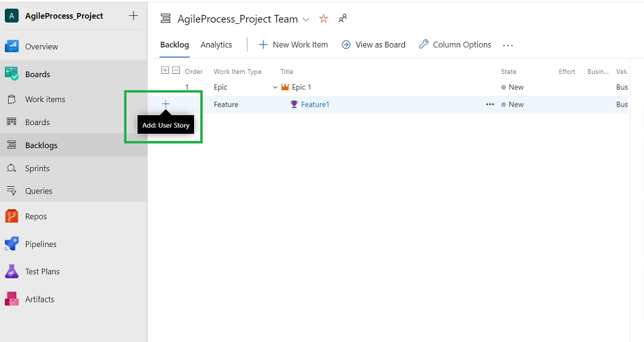
Task: Click New Work Item button
Action: pyautogui.click(x=293, y=44)
